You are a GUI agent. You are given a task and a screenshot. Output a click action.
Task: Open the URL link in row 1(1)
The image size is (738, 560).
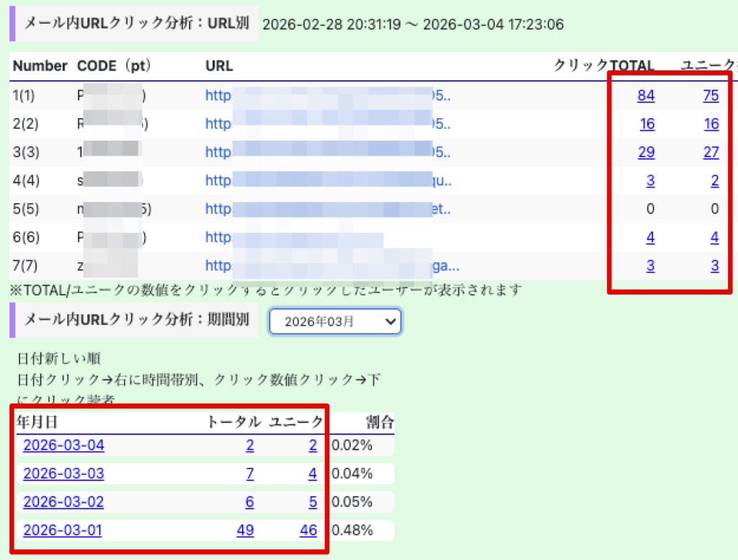(328, 95)
